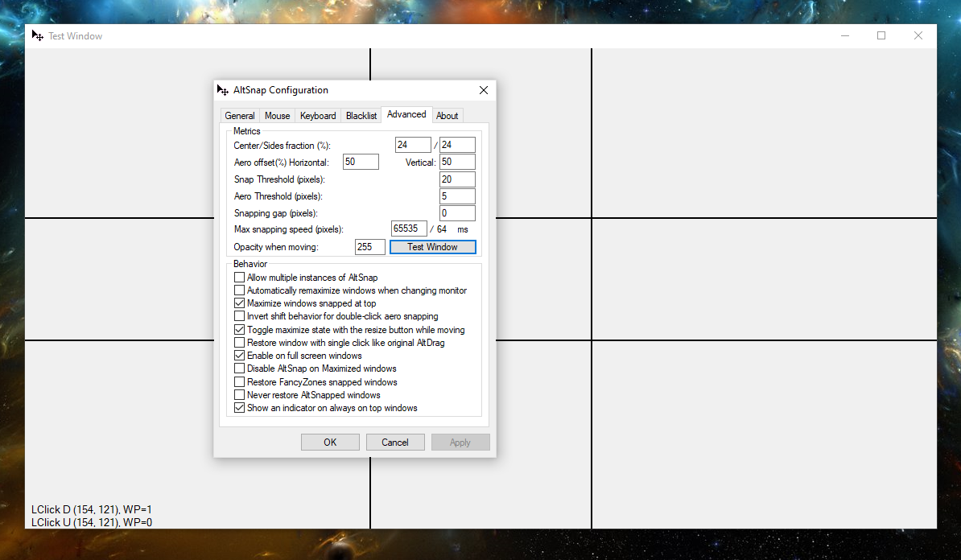Close the AltSnap Configuration dialog

pos(484,90)
